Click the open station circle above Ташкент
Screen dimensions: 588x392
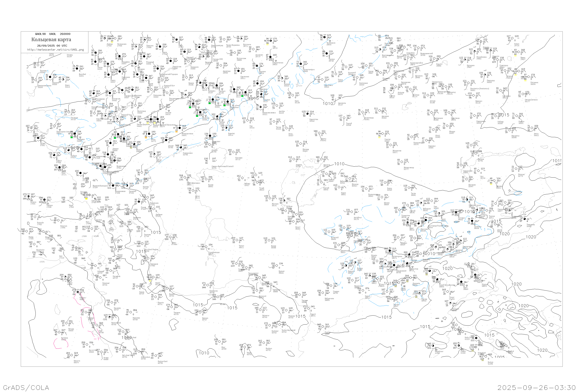click(x=415, y=238)
